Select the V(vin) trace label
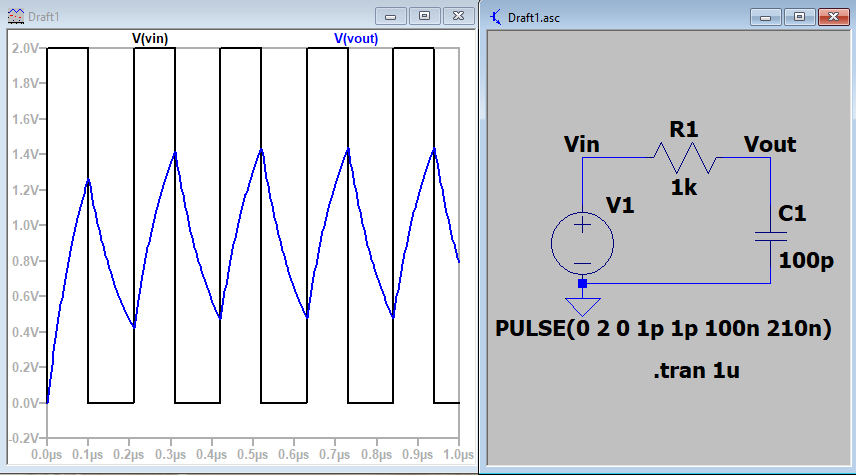 [x=151, y=38]
